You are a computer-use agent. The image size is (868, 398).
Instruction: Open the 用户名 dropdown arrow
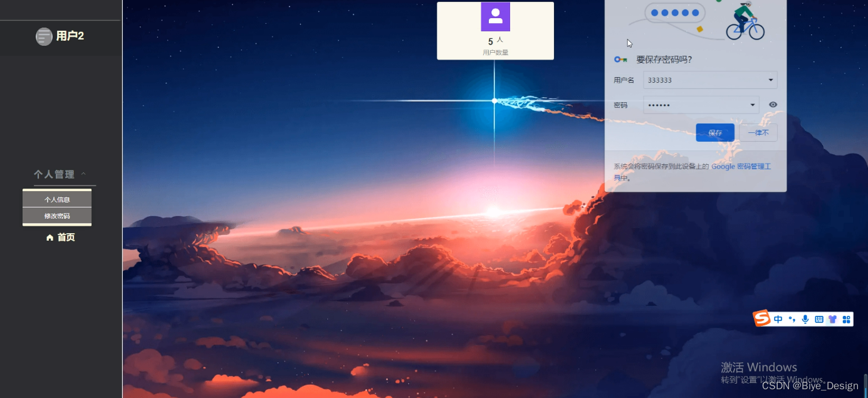(x=770, y=80)
